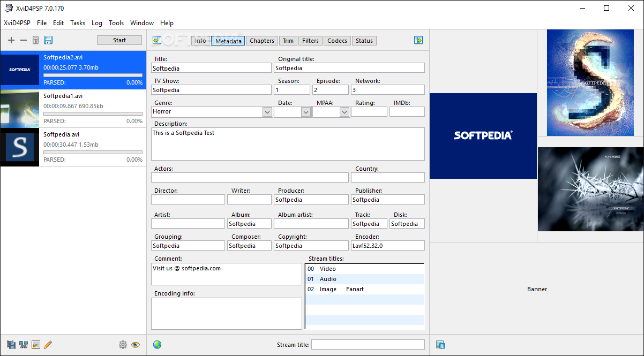Click the plus icon to add a file
Image resolution: width=644 pixels, height=356 pixels.
11,40
